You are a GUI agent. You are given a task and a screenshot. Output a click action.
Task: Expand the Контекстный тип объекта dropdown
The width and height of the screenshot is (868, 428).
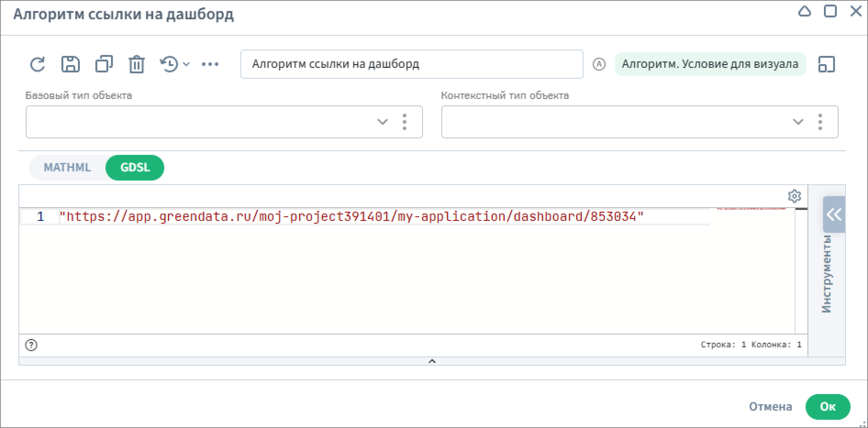[x=798, y=122]
